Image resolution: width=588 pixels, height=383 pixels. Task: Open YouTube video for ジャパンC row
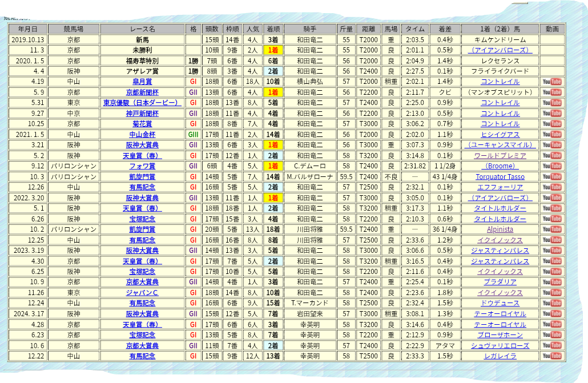click(551, 293)
